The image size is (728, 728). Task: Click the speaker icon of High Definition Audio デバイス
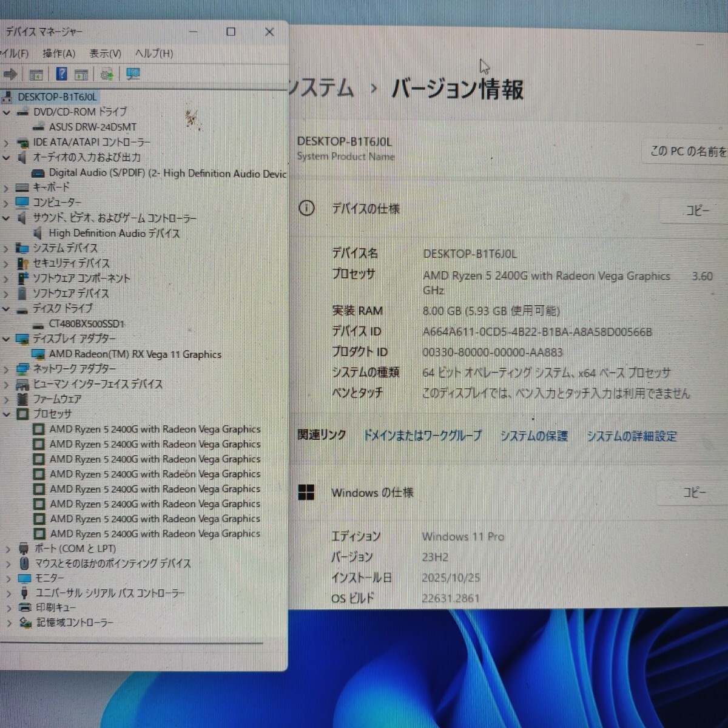coord(38,233)
